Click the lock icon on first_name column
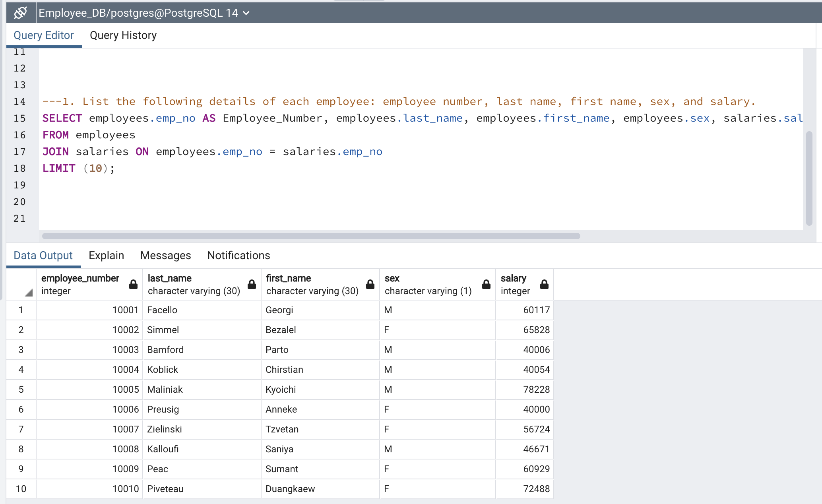Image resolution: width=822 pixels, height=504 pixels. [x=370, y=284]
